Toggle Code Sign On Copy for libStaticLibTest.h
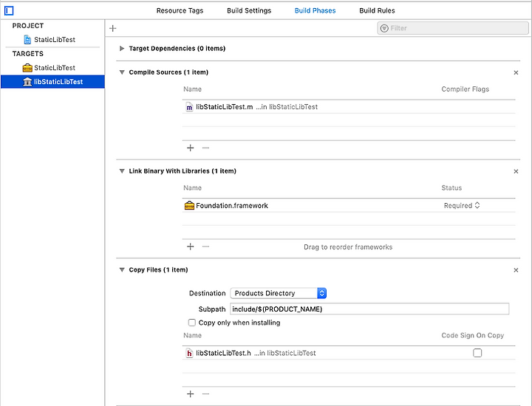This screenshot has width=532, height=406. (x=477, y=353)
